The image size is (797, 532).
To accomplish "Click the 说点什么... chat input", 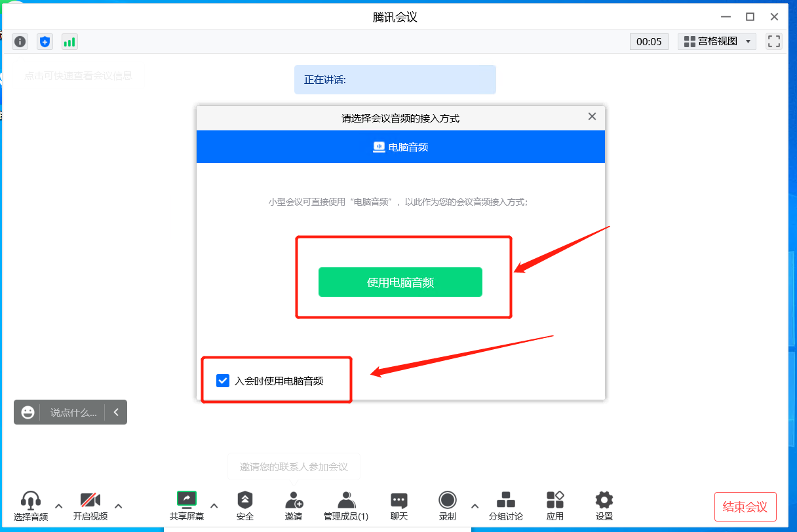I will pyautogui.click(x=73, y=412).
